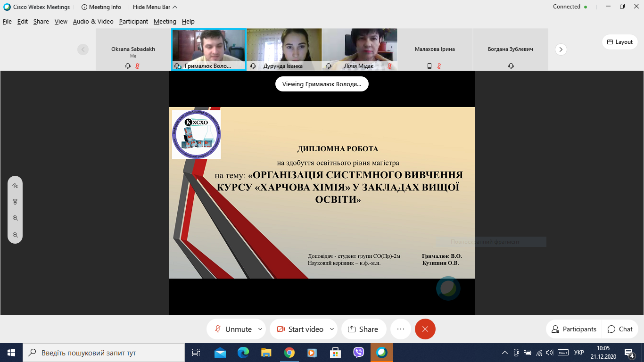Zoom in on the shared presentation
The height and width of the screenshot is (362, 644).
(15, 218)
